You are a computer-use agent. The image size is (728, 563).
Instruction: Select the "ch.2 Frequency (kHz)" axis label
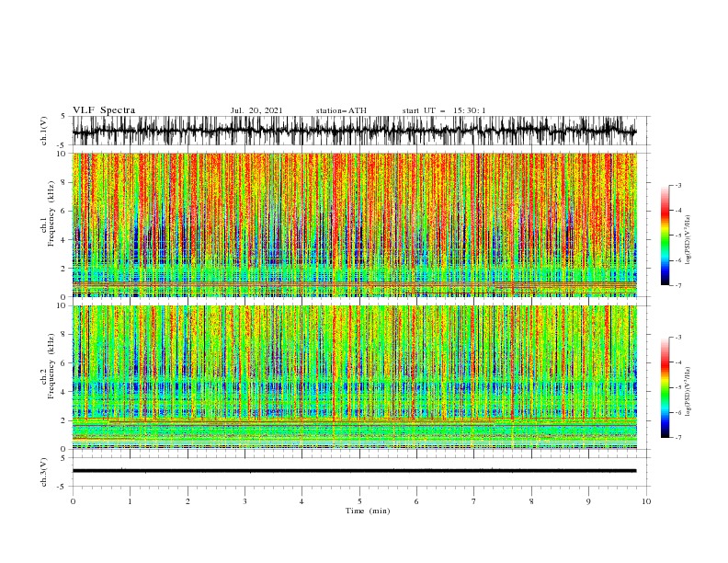coord(48,365)
